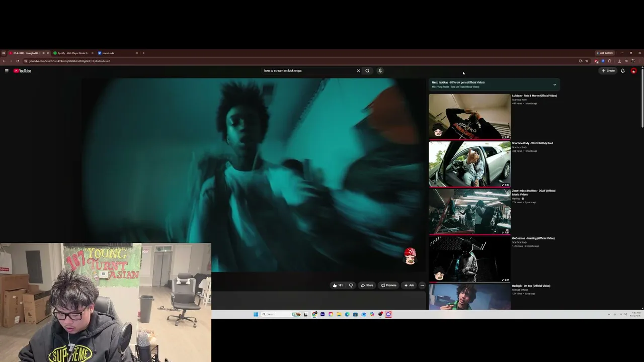Reload the current page
644x362 pixels.
pos(17,61)
